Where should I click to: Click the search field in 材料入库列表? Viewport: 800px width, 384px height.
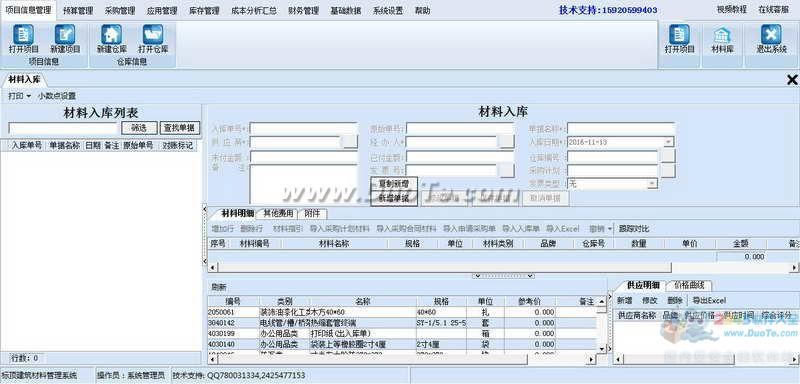tap(64, 129)
